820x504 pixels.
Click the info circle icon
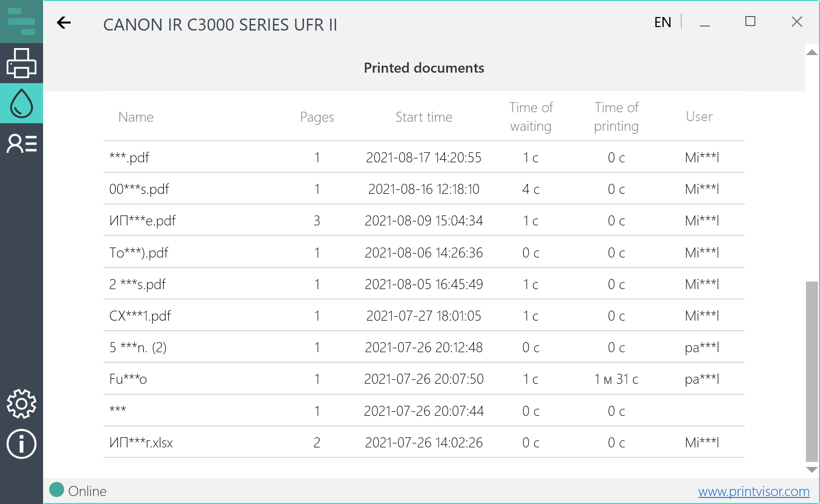click(x=22, y=444)
